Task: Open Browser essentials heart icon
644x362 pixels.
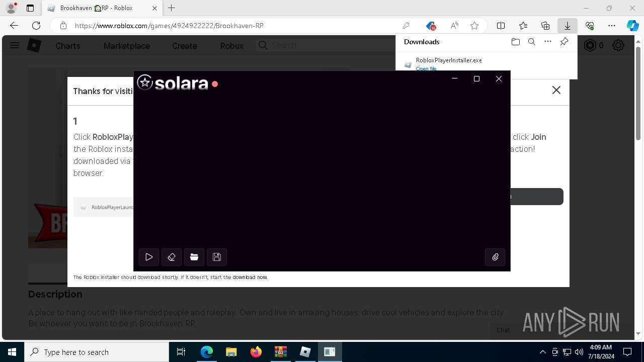Action: [x=590, y=26]
